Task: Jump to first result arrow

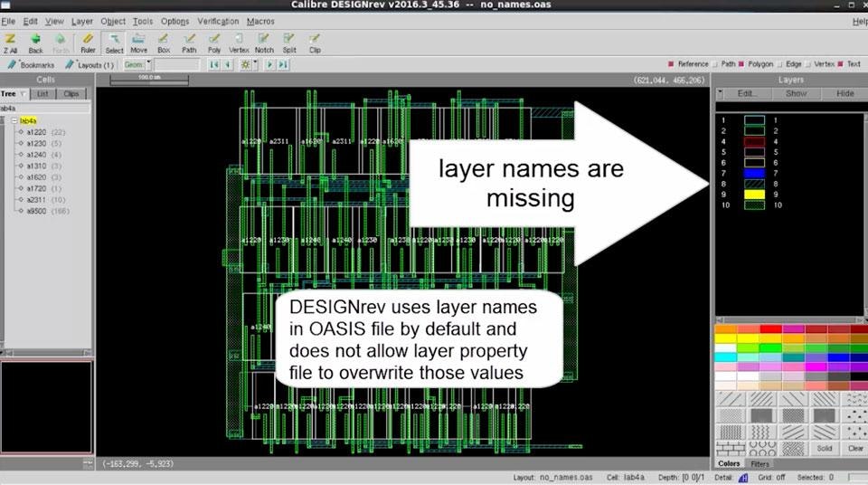Action: pos(213,65)
